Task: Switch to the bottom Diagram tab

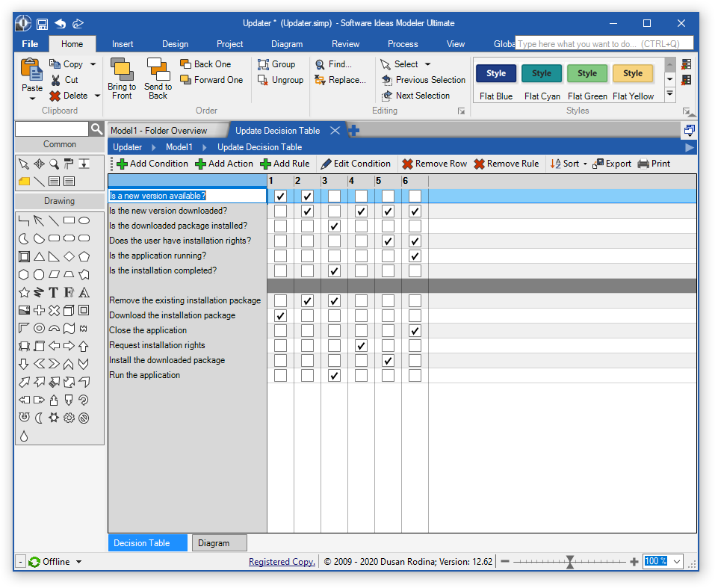Action: coord(220,543)
